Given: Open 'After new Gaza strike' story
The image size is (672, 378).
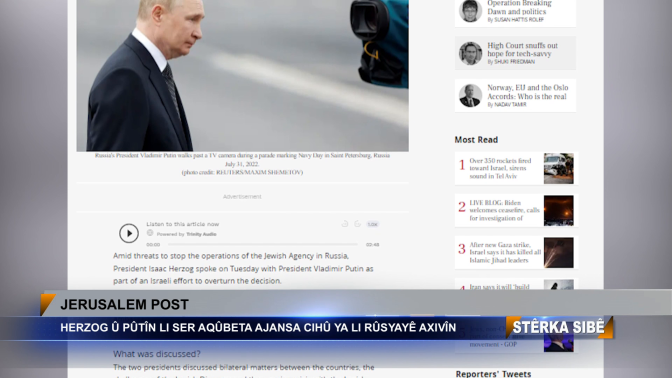Looking at the screenshot, I should (505, 252).
